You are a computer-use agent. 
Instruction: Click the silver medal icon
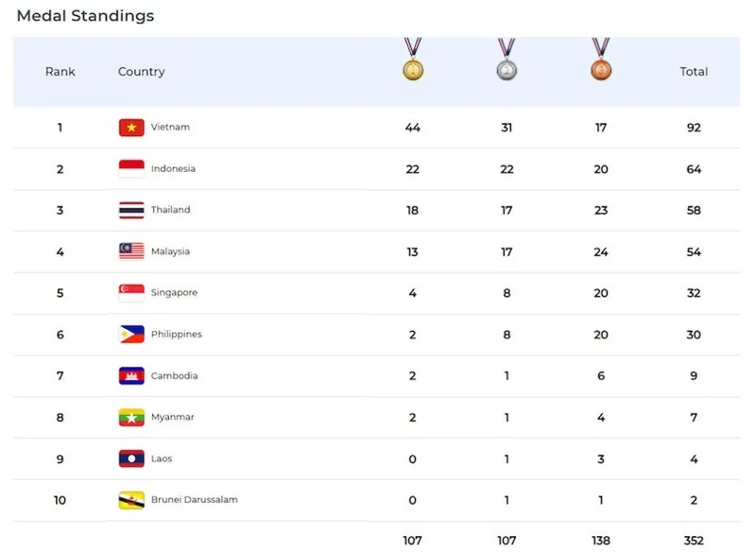click(x=507, y=69)
